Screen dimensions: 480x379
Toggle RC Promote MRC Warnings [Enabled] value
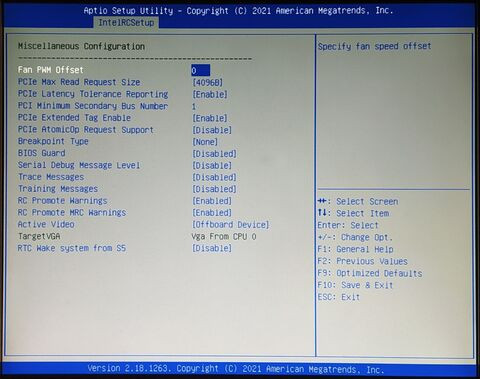212,213
